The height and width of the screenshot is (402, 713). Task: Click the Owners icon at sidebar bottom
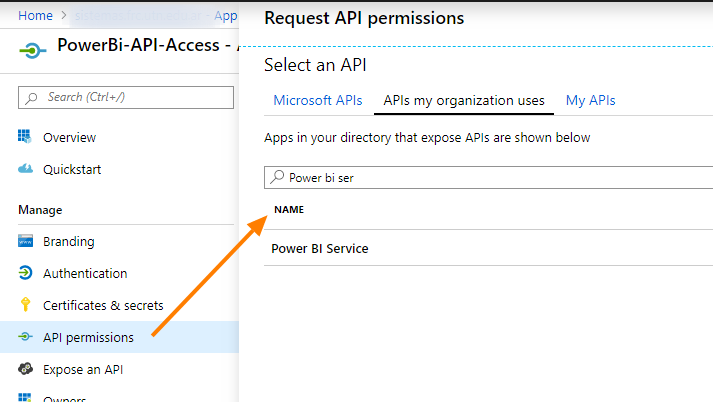(x=25, y=397)
